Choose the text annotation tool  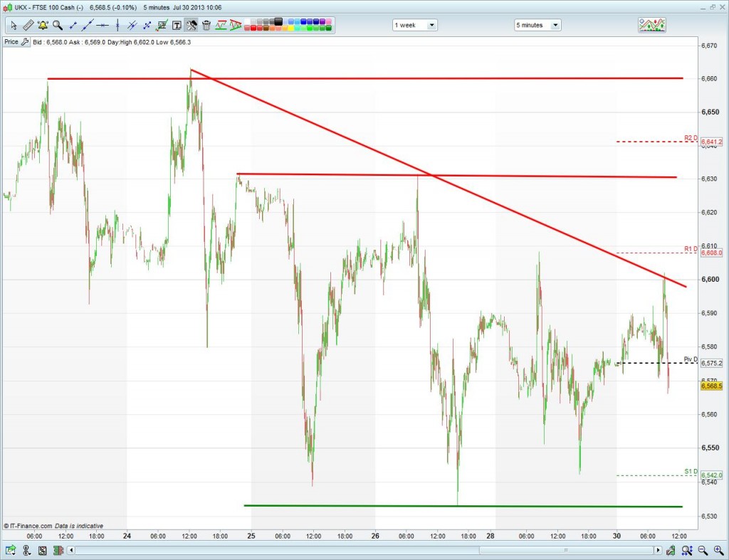(x=177, y=25)
